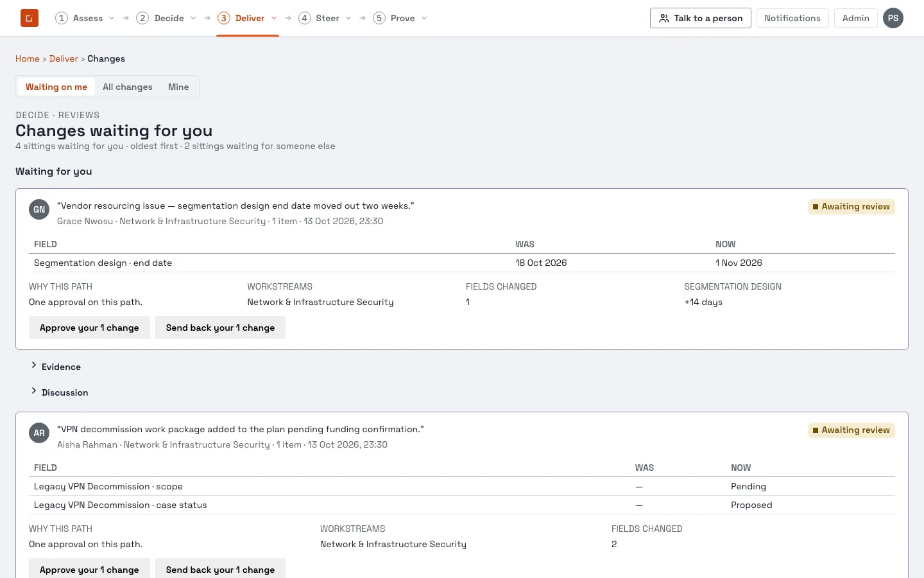Click the orange app logo icon
Viewport: 924px width, 578px height.
pos(30,18)
